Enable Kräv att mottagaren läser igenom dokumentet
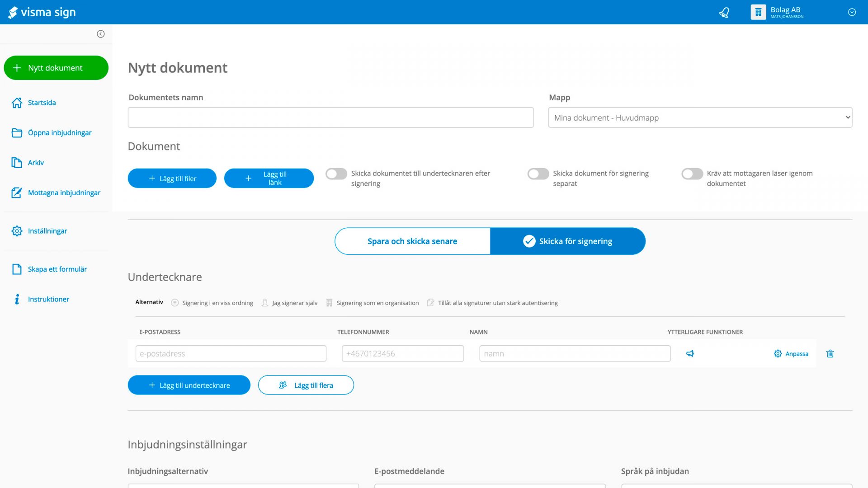Image resolution: width=868 pixels, height=488 pixels. click(x=692, y=174)
